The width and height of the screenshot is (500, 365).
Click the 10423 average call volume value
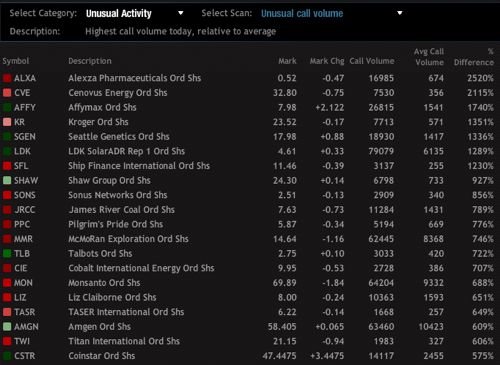[x=431, y=327]
